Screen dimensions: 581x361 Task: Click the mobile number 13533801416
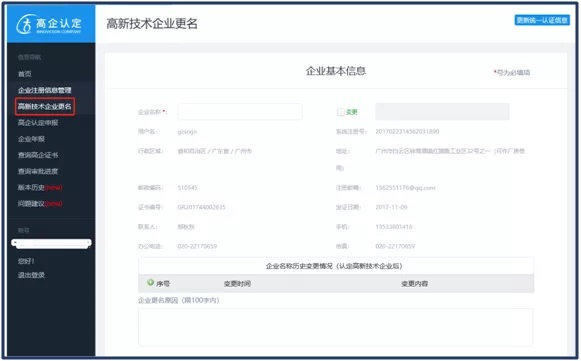(x=394, y=227)
